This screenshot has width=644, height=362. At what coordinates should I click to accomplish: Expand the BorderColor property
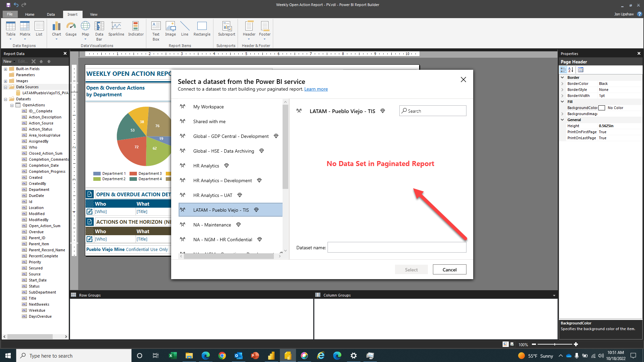click(x=562, y=84)
